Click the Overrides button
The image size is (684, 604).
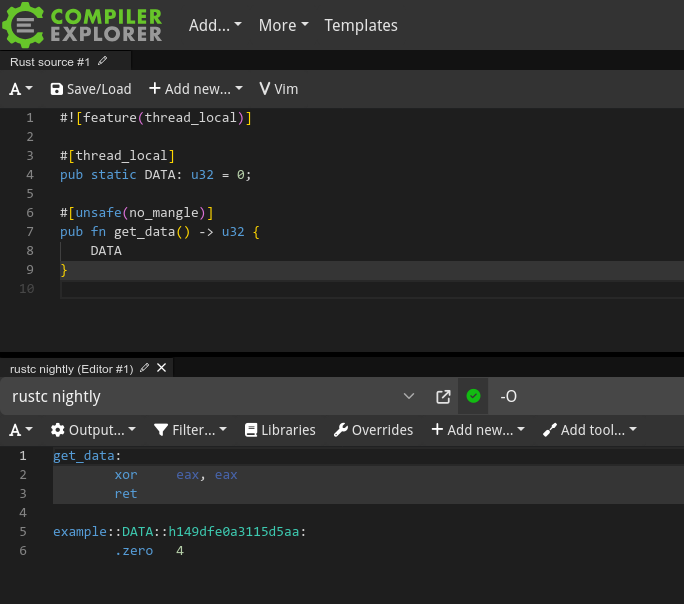pyautogui.click(x=373, y=430)
